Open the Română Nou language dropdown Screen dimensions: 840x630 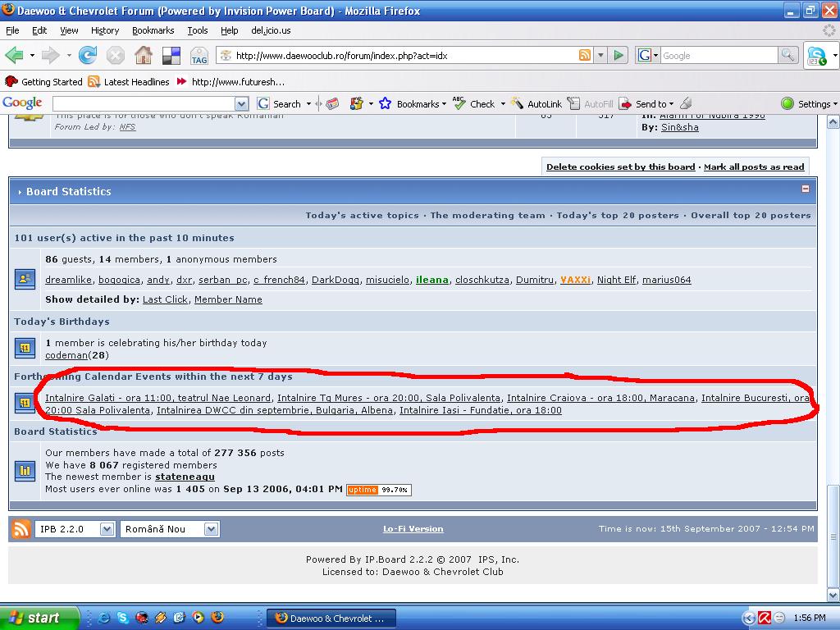211,529
